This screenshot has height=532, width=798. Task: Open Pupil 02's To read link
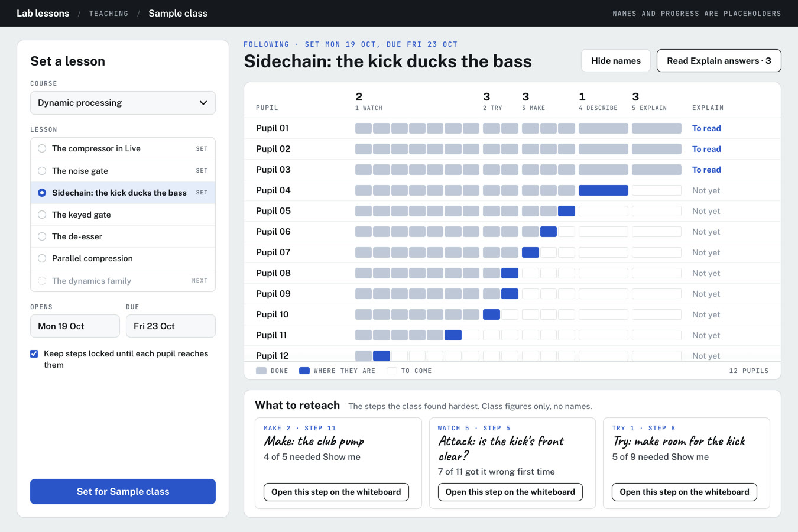coord(706,149)
